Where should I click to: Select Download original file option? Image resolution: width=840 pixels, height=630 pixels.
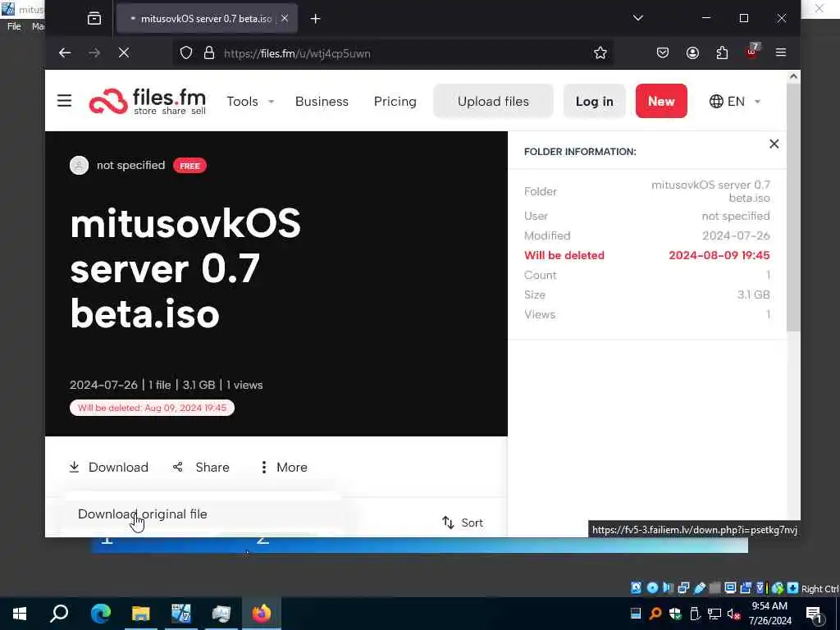[143, 514]
